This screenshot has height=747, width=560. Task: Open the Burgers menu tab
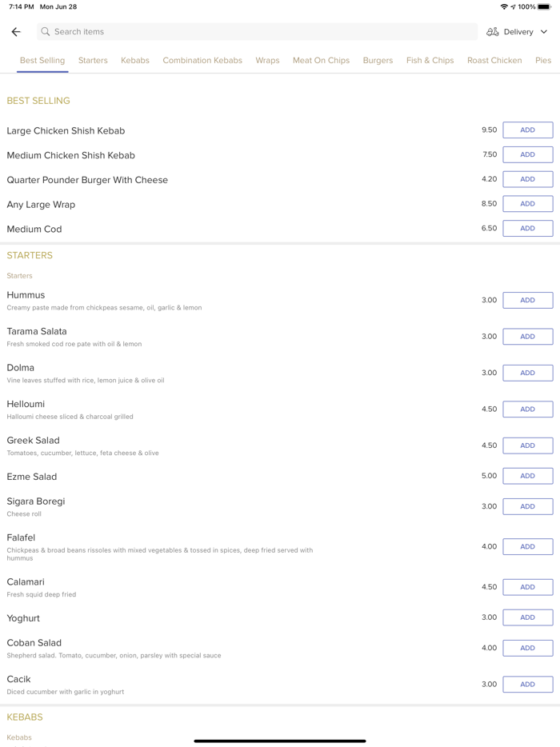coord(378,60)
